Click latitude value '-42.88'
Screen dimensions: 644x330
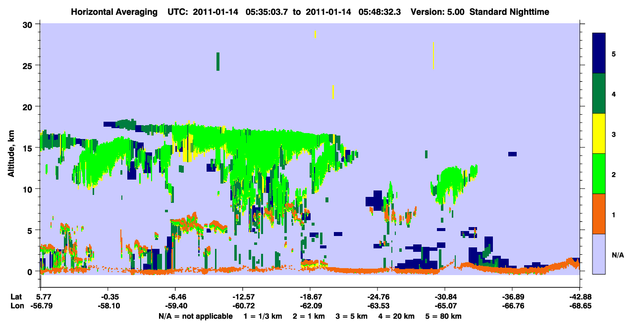(x=580, y=297)
